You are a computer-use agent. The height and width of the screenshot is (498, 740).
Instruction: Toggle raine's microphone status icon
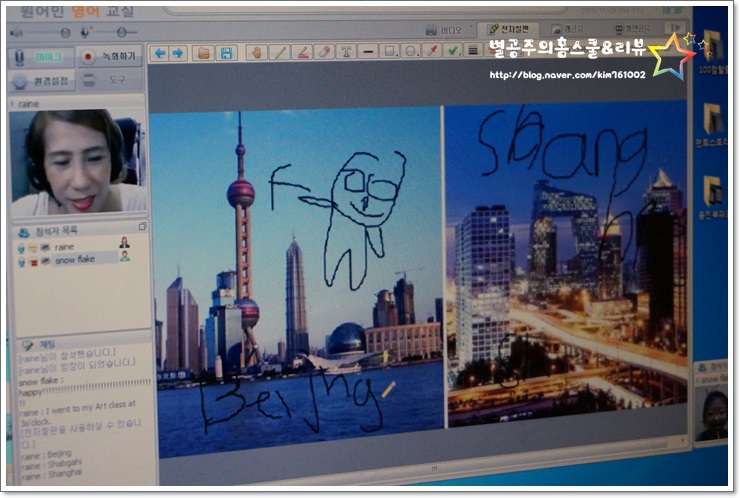(x=21, y=248)
